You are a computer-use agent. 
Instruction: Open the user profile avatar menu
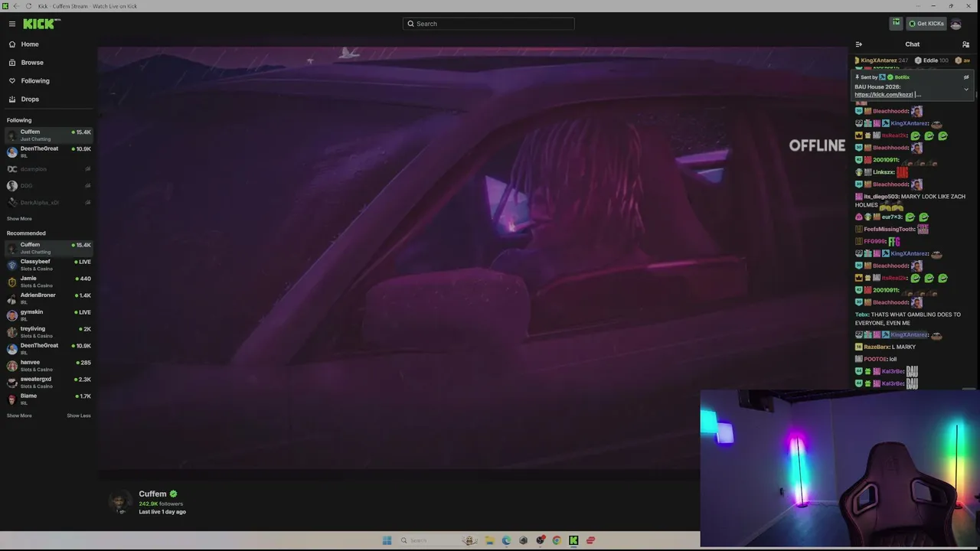click(x=955, y=24)
